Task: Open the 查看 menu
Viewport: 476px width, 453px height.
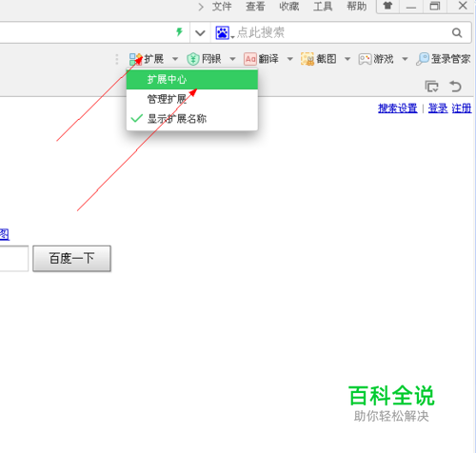Action: (x=255, y=7)
